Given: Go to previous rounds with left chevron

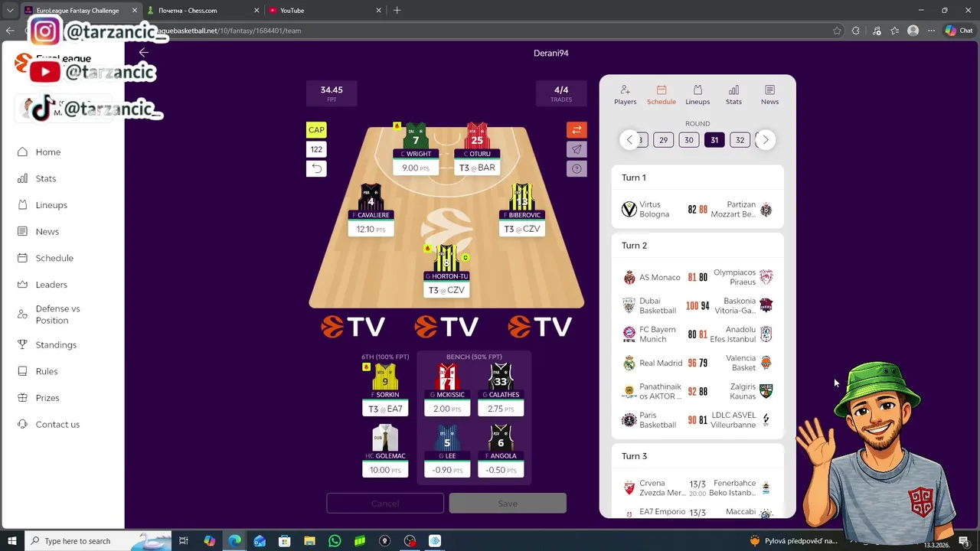Looking at the screenshot, I should point(629,140).
